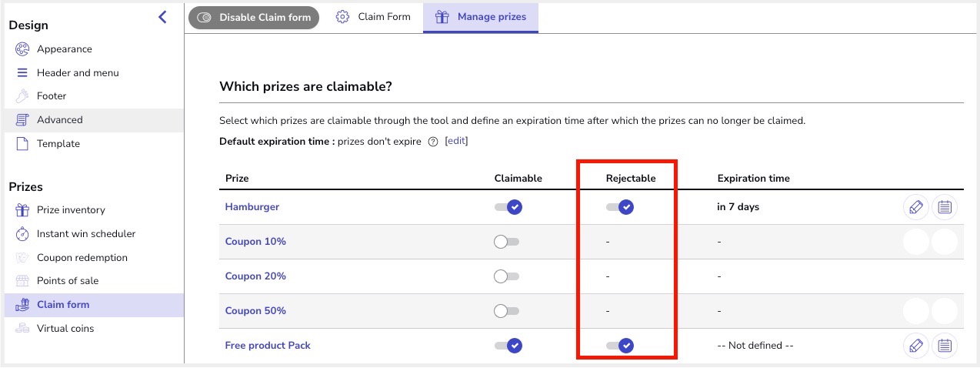The image size is (980, 368).
Task: Click the help question mark icon
Action: (x=433, y=142)
